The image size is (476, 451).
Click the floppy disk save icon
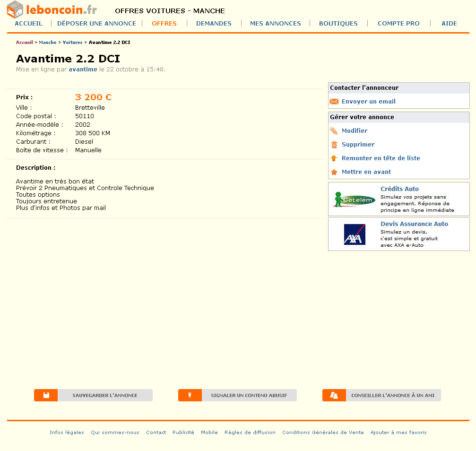click(x=46, y=395)
